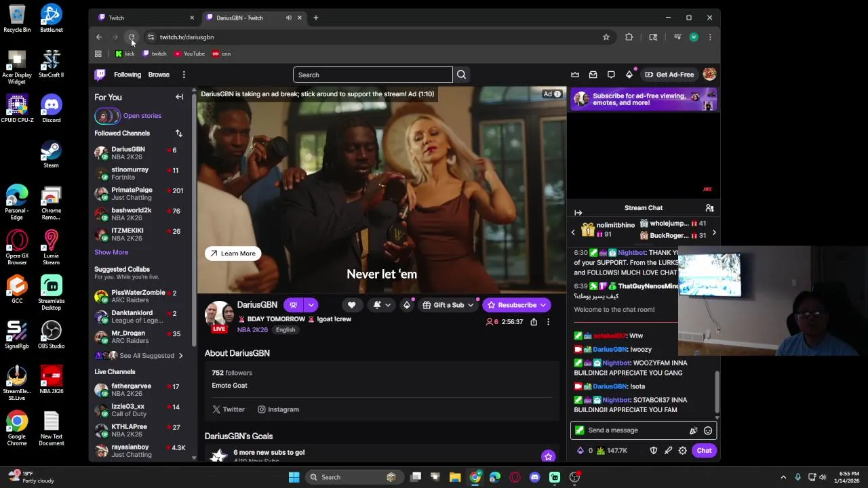Image resolution: width=868 pixels, height=488 pixels.
Task: Expand the Stream Together dropdown arrow
Action: pyautogui.click(x=311, y=305)
